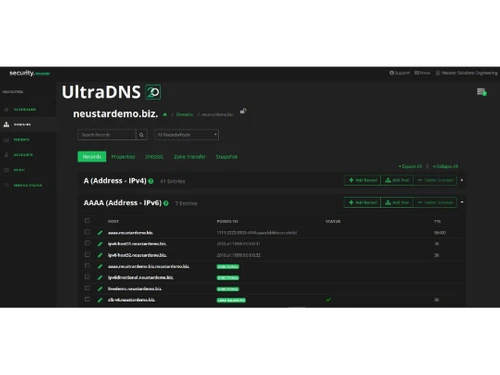Switch to the Properties tab
500x375 pixels.
pyautogui.click(x=123, y=157)
